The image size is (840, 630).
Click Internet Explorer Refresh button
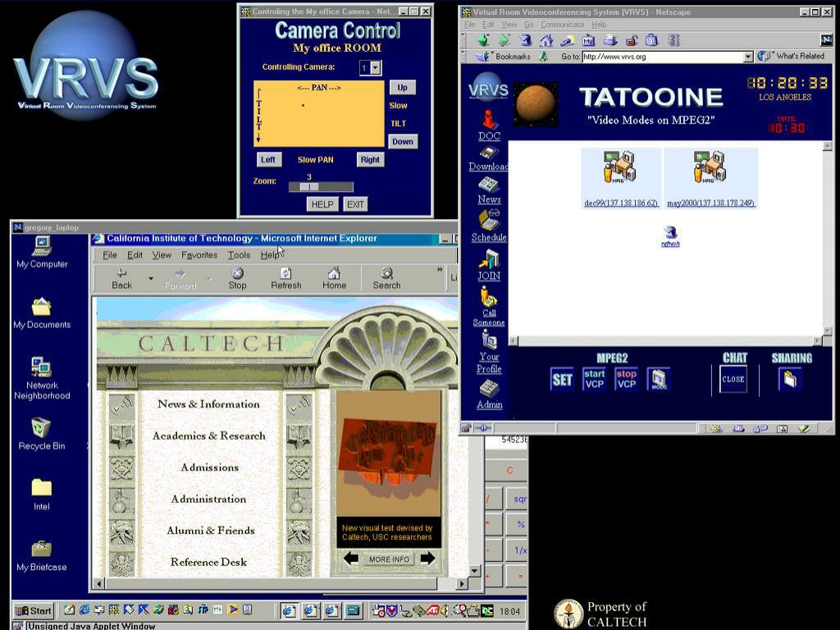pos(286,279)
